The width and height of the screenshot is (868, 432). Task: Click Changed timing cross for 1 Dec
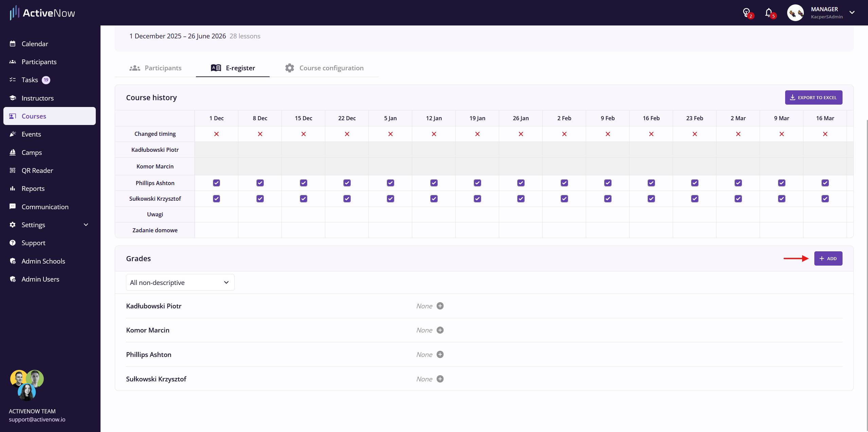pyautogui.click(x=216, y=134)
